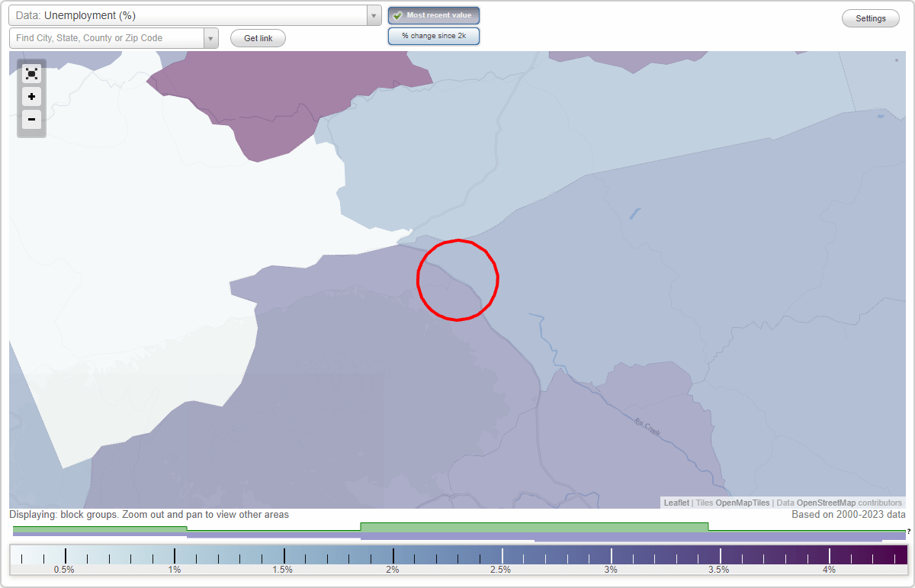Screen dimensions: 915x588
Task: Click the fullscreen map icon
Action: (x=31, y=74)
